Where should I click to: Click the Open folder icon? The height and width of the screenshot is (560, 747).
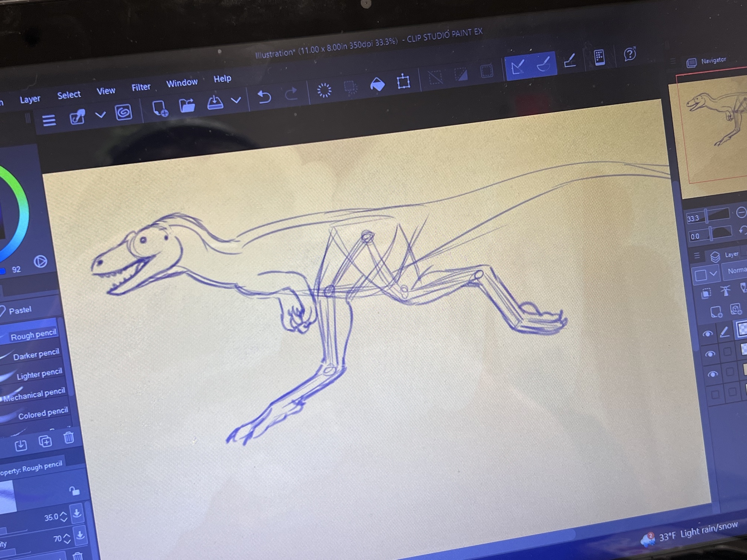click(x=187, y=106)
